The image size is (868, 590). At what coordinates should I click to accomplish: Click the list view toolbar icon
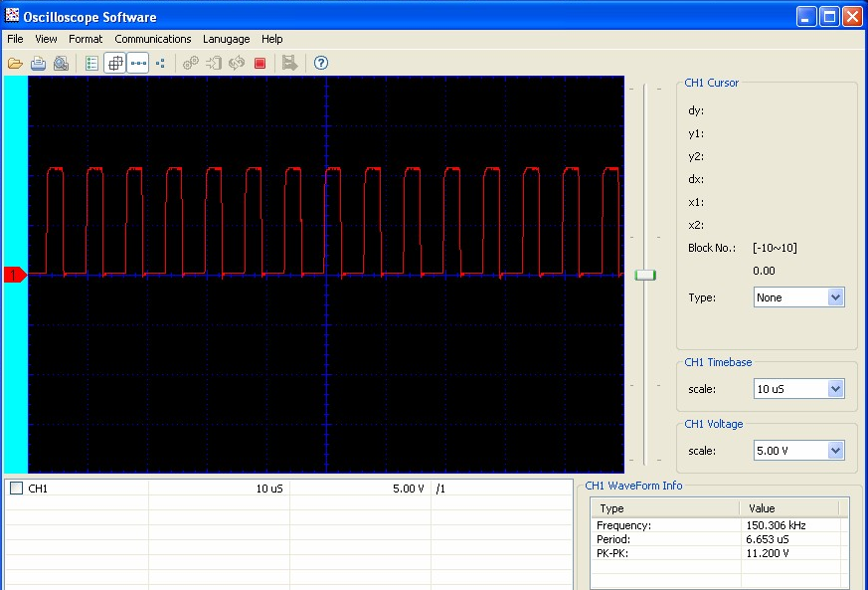pos(91,63)
